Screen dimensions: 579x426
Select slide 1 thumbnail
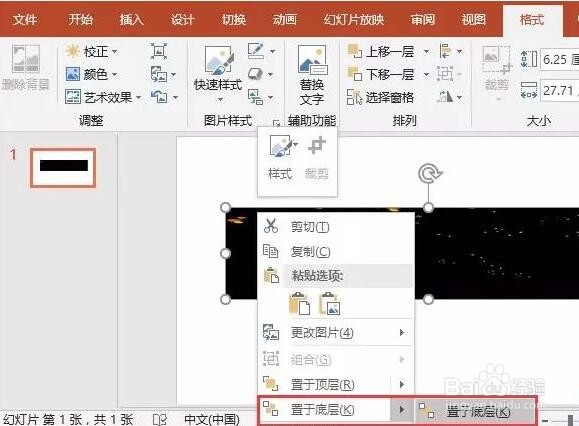pyautogui.click(x=63, y=168)
